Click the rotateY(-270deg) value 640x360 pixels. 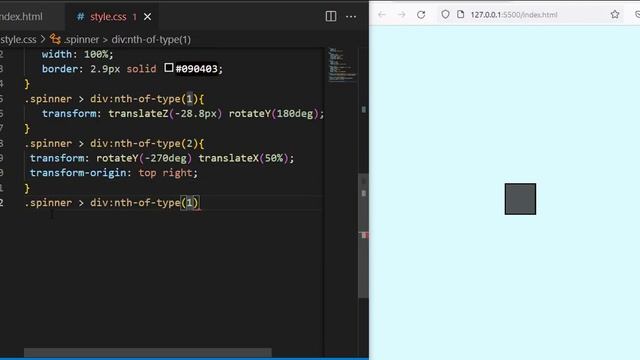point(144,158)
